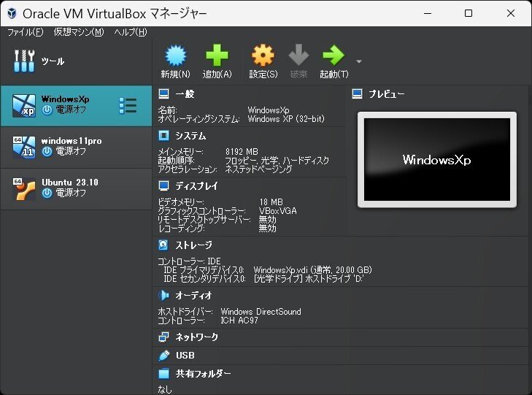This screenshot has width=532, height=395.
Task: Open the システム section header link
Action: (190, 136)
